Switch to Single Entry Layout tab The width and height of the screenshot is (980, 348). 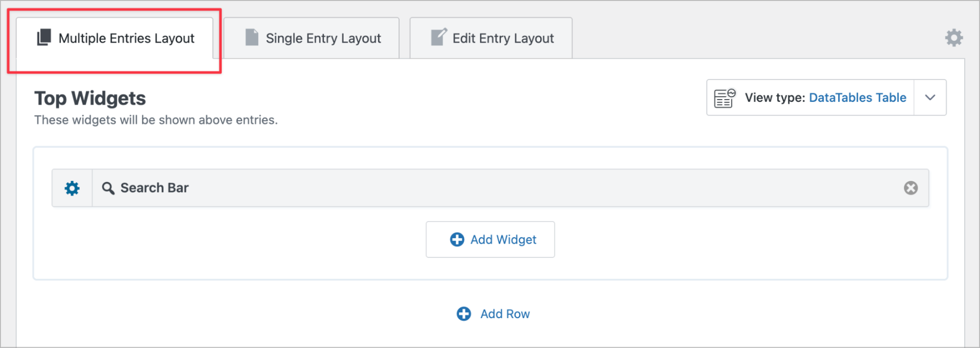pyautogui.click(x=311, y=38)
